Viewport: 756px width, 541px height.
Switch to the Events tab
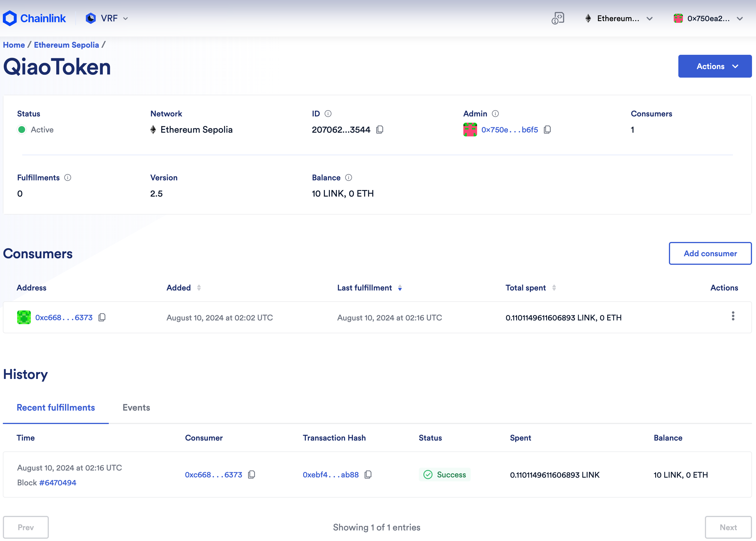click(136, 408)
